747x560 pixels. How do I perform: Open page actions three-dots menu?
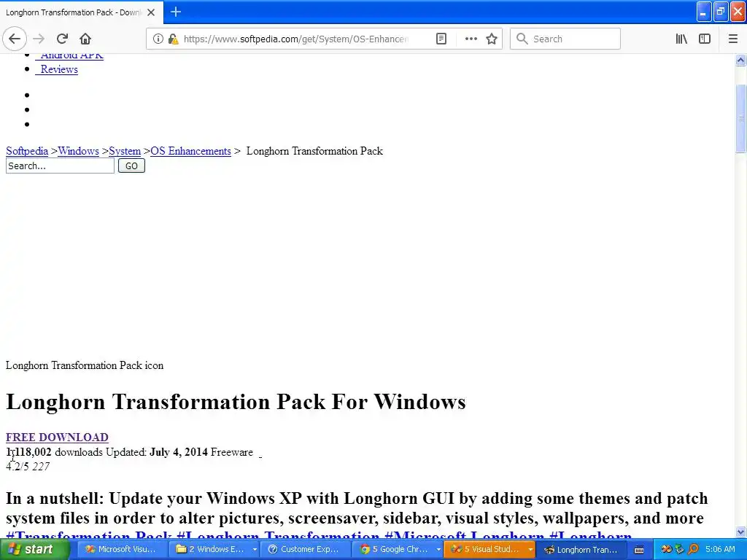point(471,39)
